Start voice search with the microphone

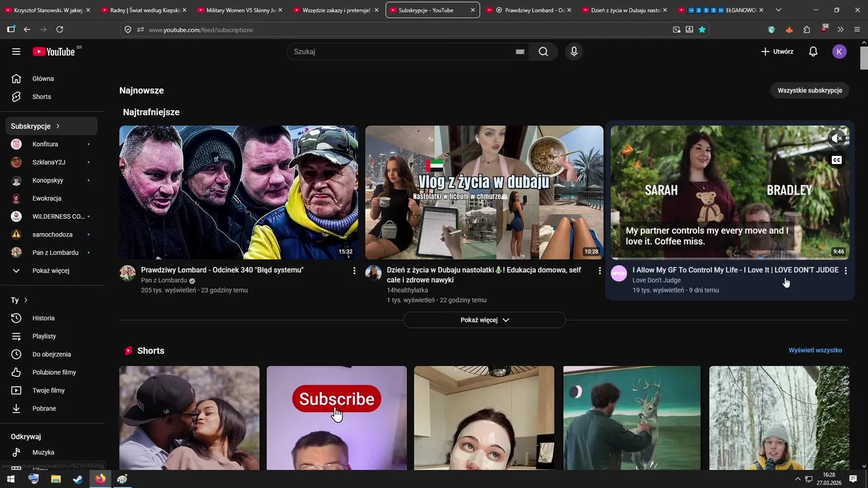[574, 52]
